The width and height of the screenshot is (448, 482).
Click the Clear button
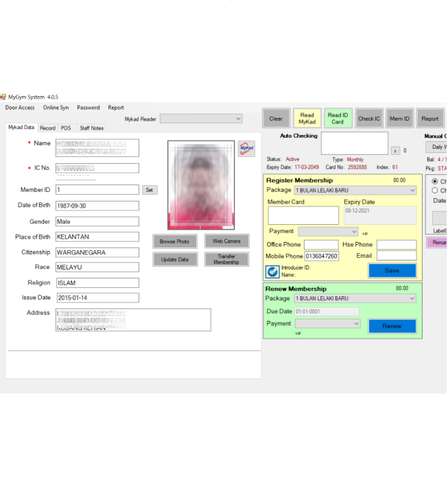pos(276,119)
